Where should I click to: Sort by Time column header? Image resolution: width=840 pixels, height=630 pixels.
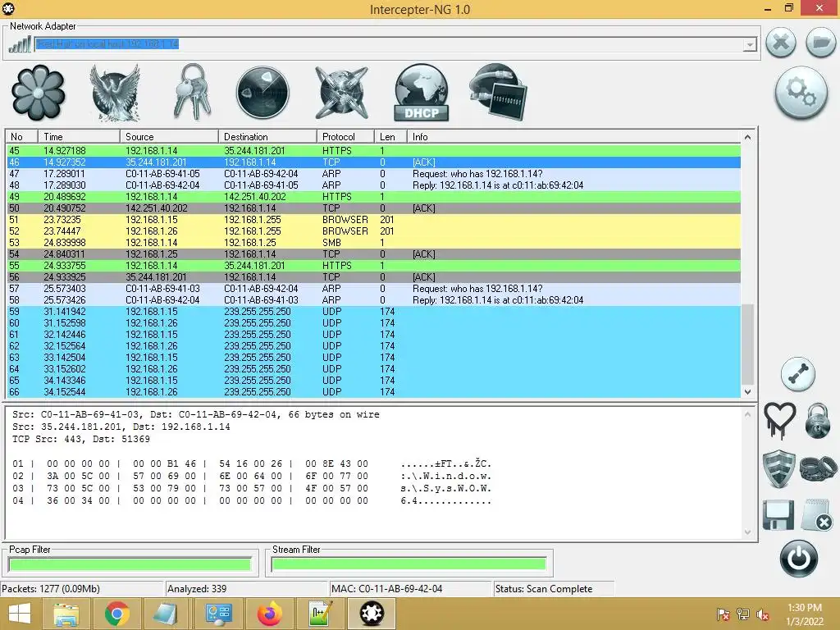(79, 137)
